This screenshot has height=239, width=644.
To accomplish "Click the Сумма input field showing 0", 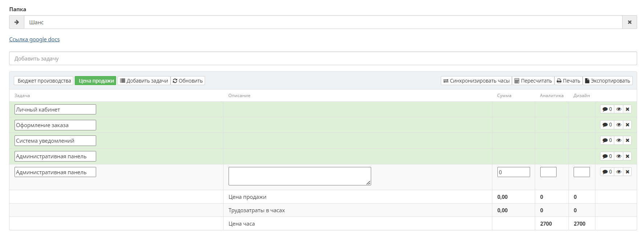I will pyautogui.click(x=513, y=172).
